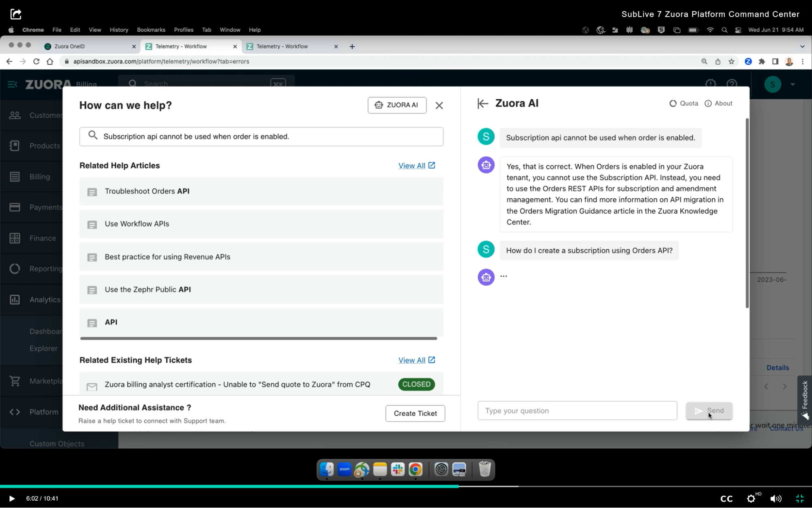This screenshot has width=812, height=508.
Task: Focus the Type your question field
Action: point(577,410)
